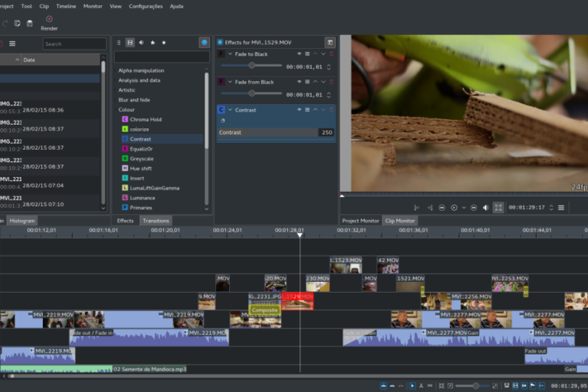This screenshot has width=588, height=392.
Task: Delete the Fade to Black effect
Action: tap(331, 54)
